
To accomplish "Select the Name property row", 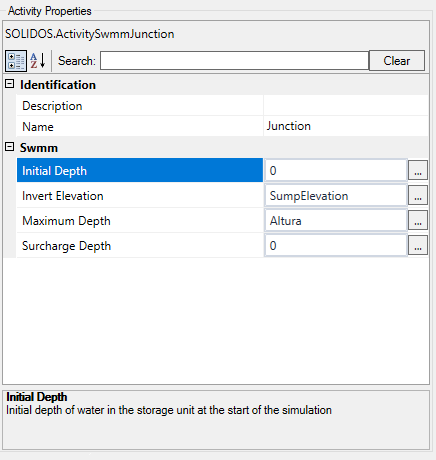I will point(223,126).
